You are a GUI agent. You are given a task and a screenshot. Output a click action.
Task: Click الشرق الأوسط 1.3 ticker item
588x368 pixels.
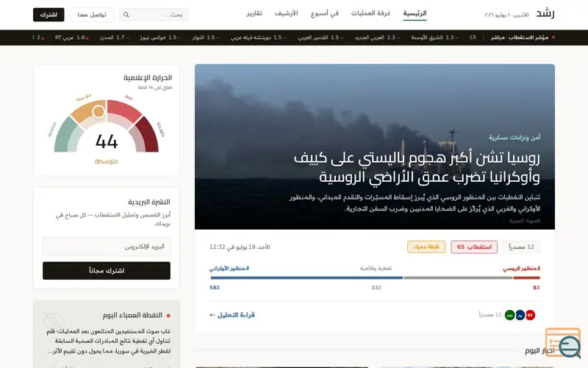[x=434, y=38]
